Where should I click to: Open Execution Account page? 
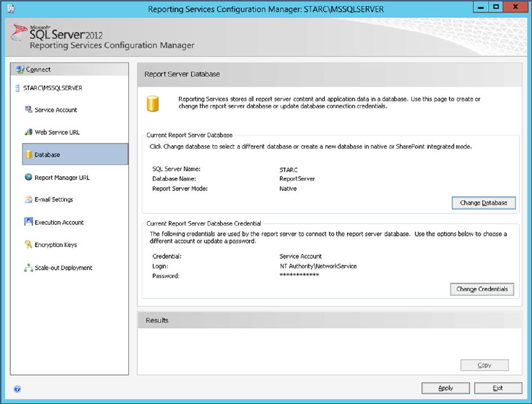point(59,222)
